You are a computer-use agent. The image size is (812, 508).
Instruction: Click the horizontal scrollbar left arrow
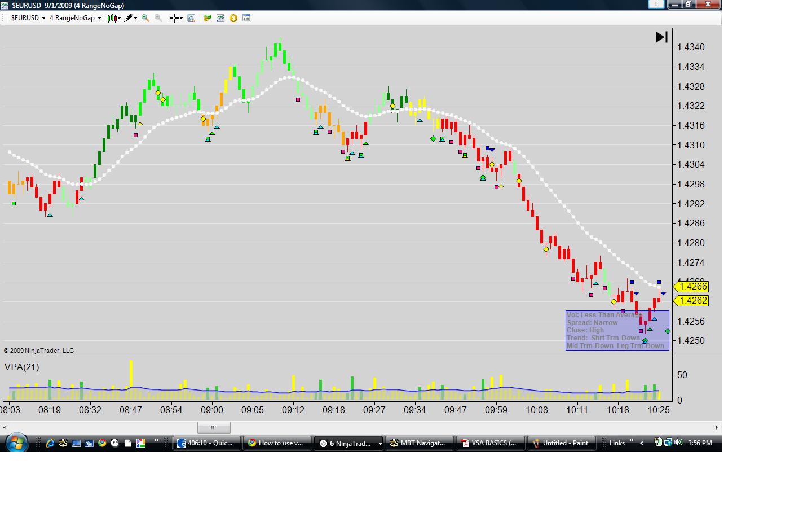click(x=5, y=427)
